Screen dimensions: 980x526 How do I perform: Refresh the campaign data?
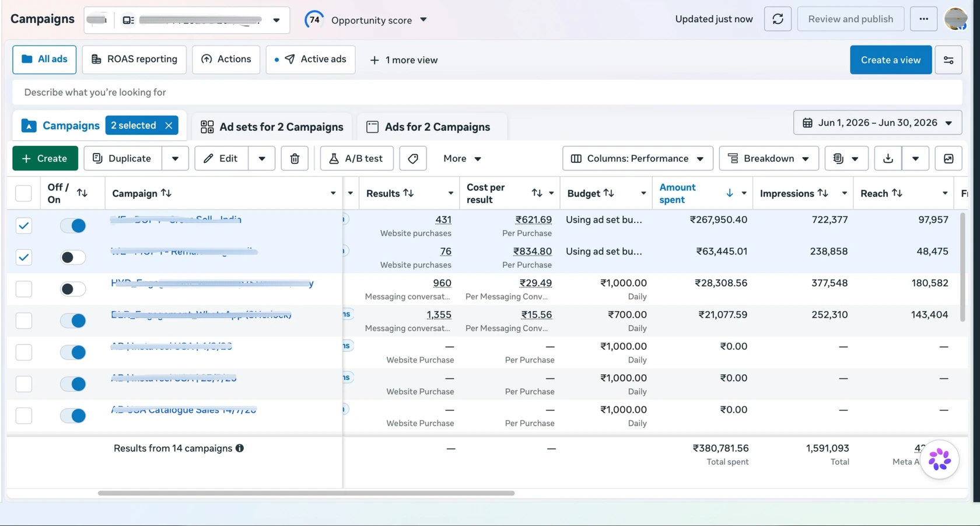point(778,19)
